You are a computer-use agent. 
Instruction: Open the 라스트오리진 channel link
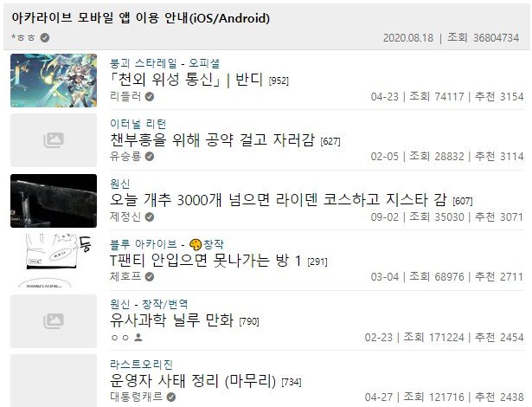click(x=141, y=365)
